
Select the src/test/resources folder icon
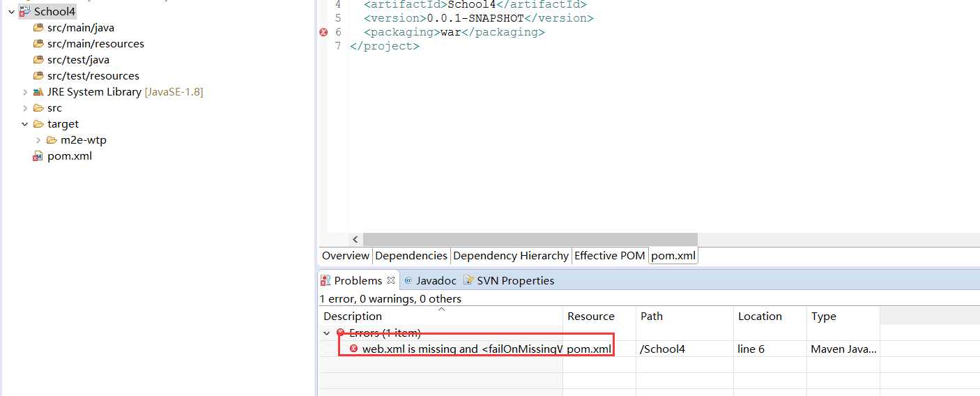[x=38, y=76]
